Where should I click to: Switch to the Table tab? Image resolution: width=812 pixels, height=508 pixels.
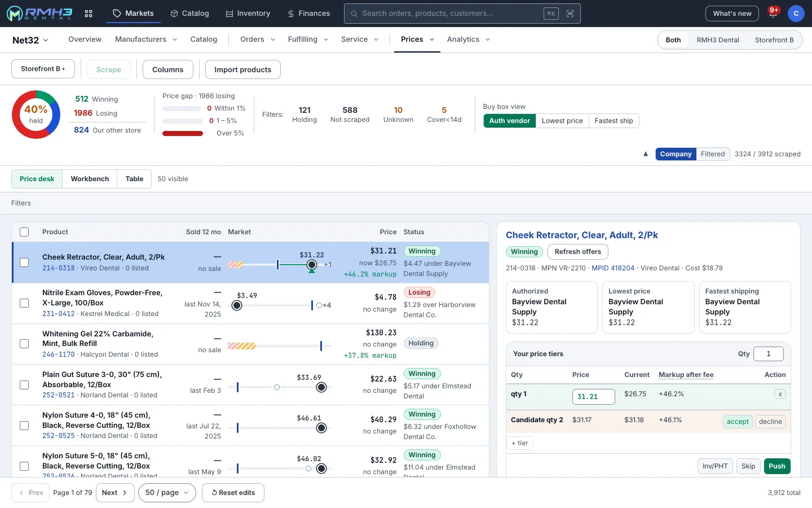click(134, 179)
